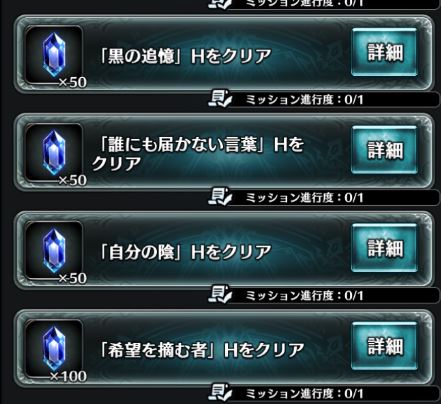
Task: Click progress checklist icon under 「希望を摘む者」 mission
Action: point(219,393)
